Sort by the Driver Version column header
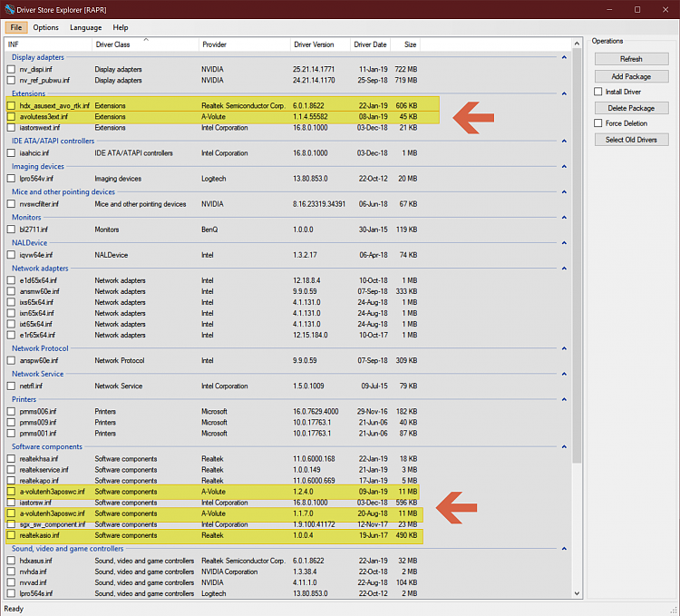Image resolution: width=680 pixels, height=616 pixels. pyautogui.click(x=320, y=44)
